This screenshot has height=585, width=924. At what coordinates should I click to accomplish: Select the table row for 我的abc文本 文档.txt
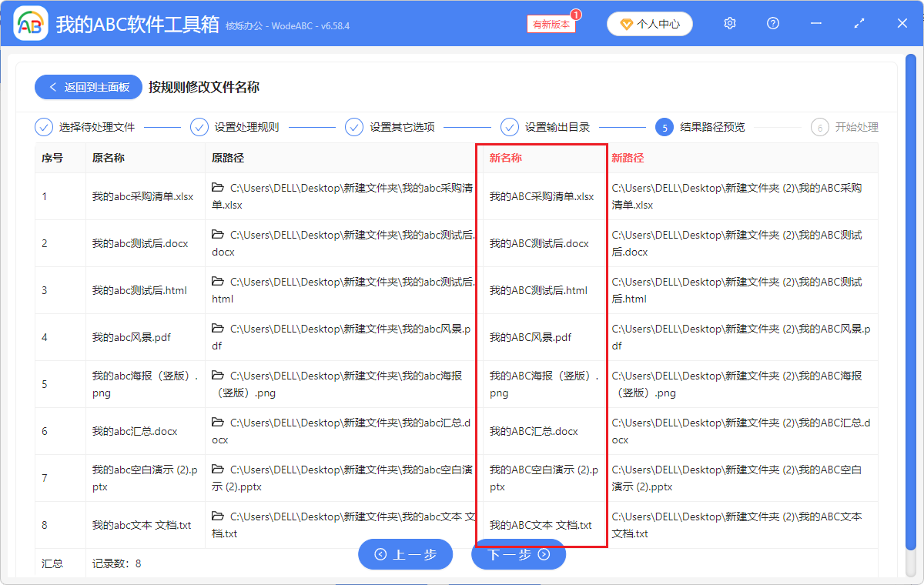point(145,525)
